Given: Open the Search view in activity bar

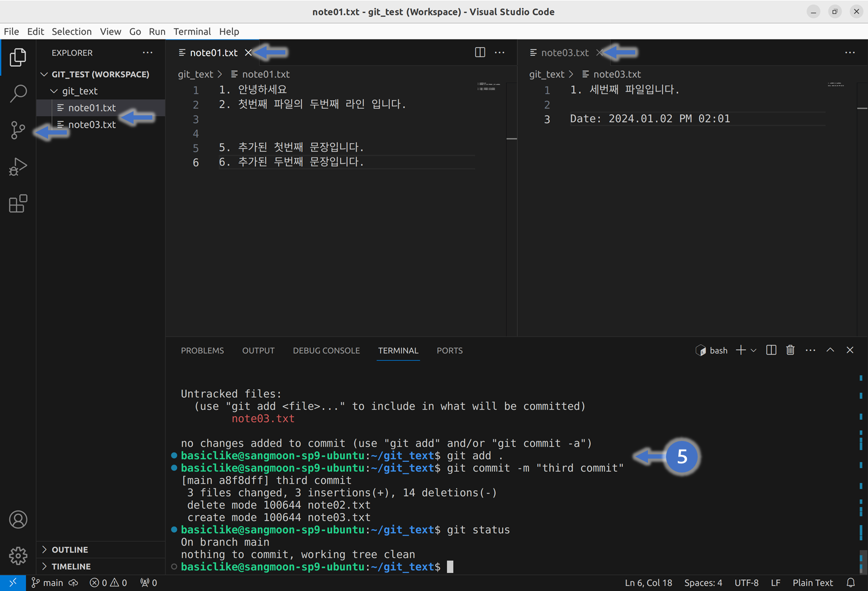Looking at the screenshot, I should [x=18, y=93].
